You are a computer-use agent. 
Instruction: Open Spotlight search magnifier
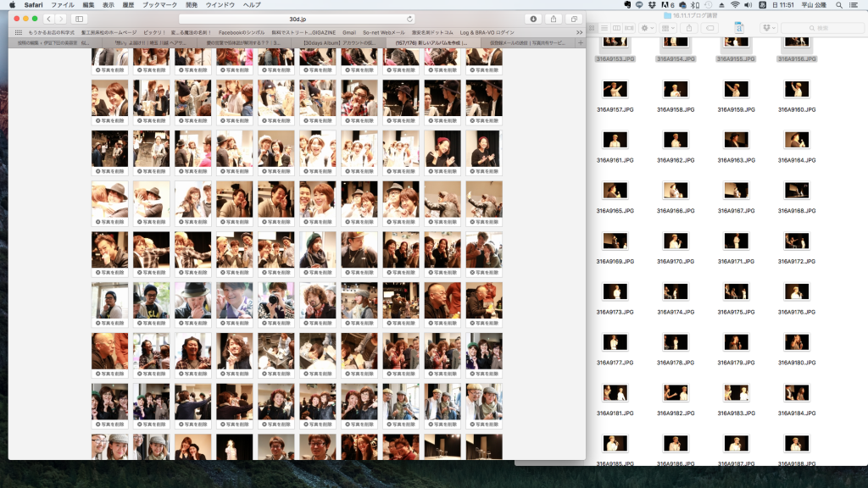[839, 5]
